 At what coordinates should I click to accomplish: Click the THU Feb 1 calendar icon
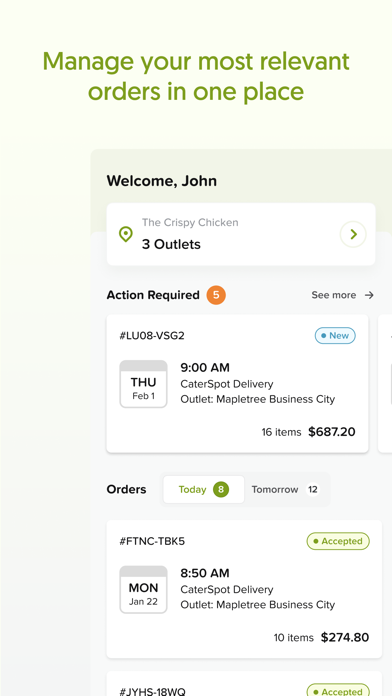tap(143, 384)
